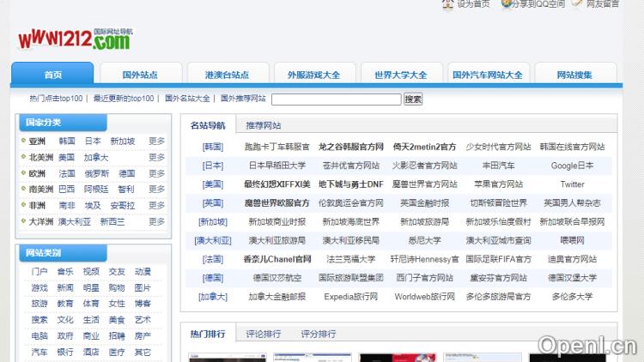Open the 悉尼大学 link
644x362 pixels.
click(424, 240)
